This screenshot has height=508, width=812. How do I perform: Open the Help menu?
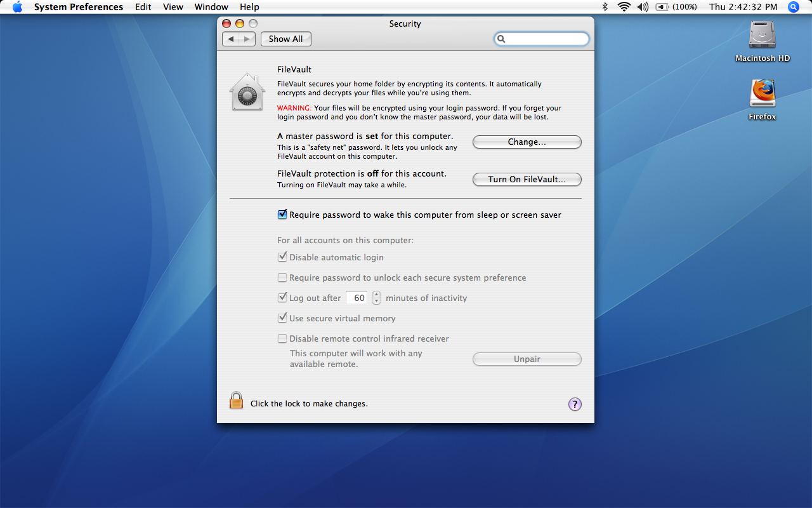(x=249, y=7)
